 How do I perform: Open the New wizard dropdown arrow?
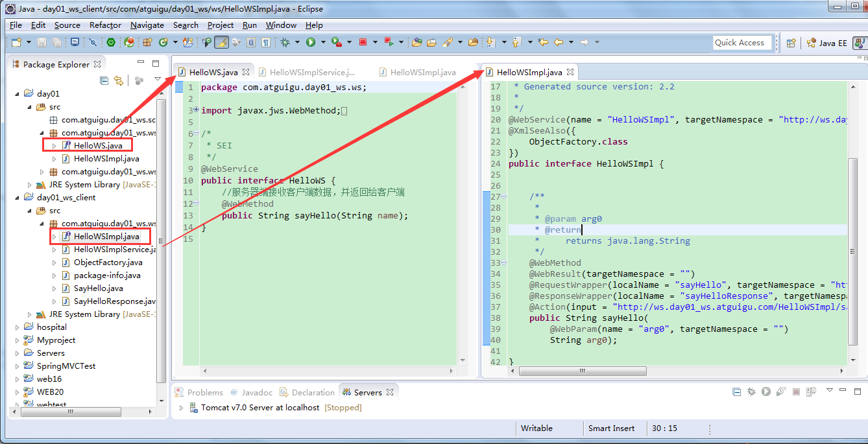pos(29,42)
